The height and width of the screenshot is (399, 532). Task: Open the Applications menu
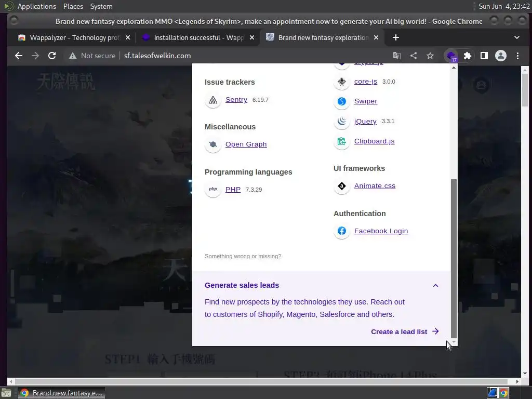click(x=37, y=6)
